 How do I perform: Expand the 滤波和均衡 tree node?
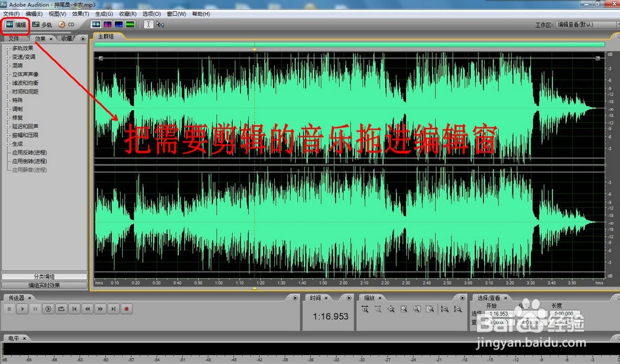[7, 83]
